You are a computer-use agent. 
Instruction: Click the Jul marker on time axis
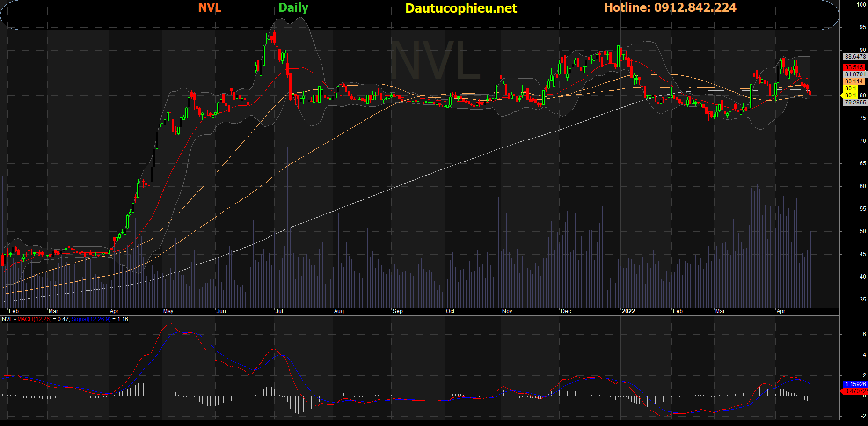tap(279, 311)
